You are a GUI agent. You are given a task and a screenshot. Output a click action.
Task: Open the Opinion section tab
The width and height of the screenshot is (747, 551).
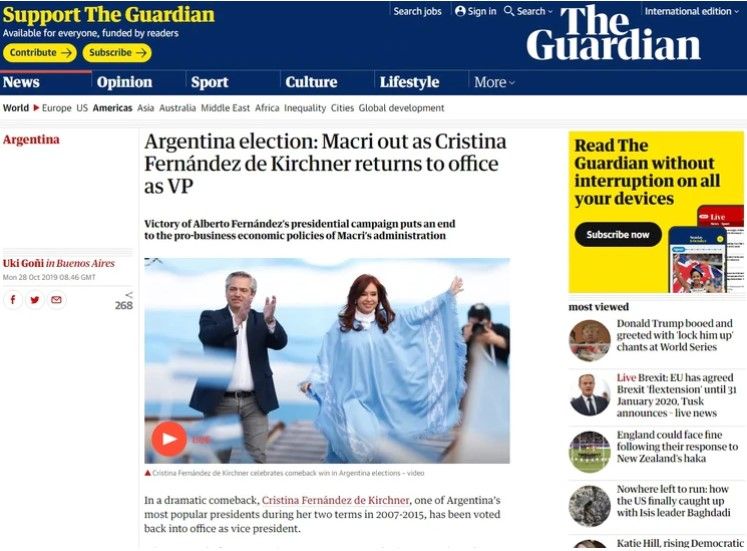click(124, 82)
